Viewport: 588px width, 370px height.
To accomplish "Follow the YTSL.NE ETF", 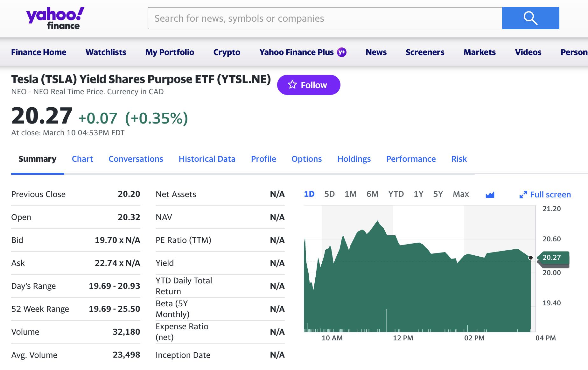I will click(309, 85).
